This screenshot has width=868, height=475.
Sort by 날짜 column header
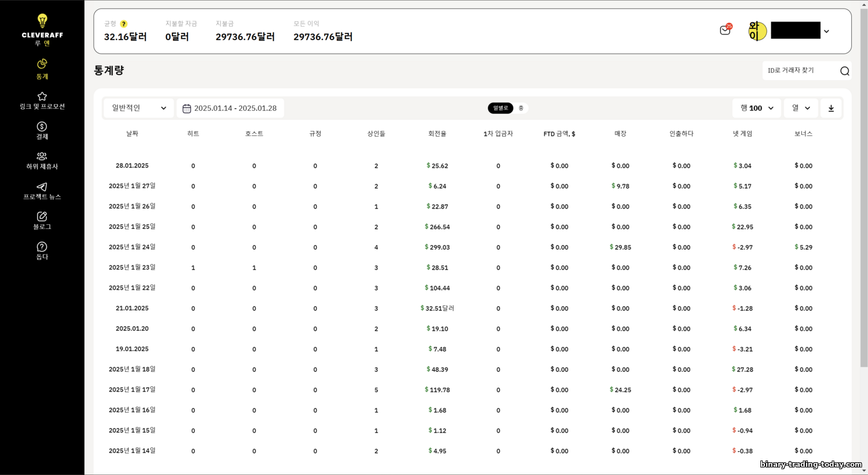[132, 134]
